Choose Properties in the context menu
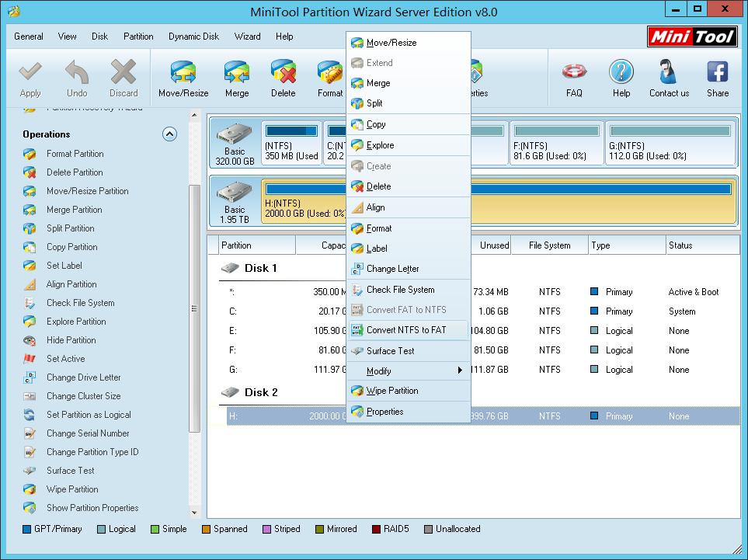 click(x=409, y=412)
